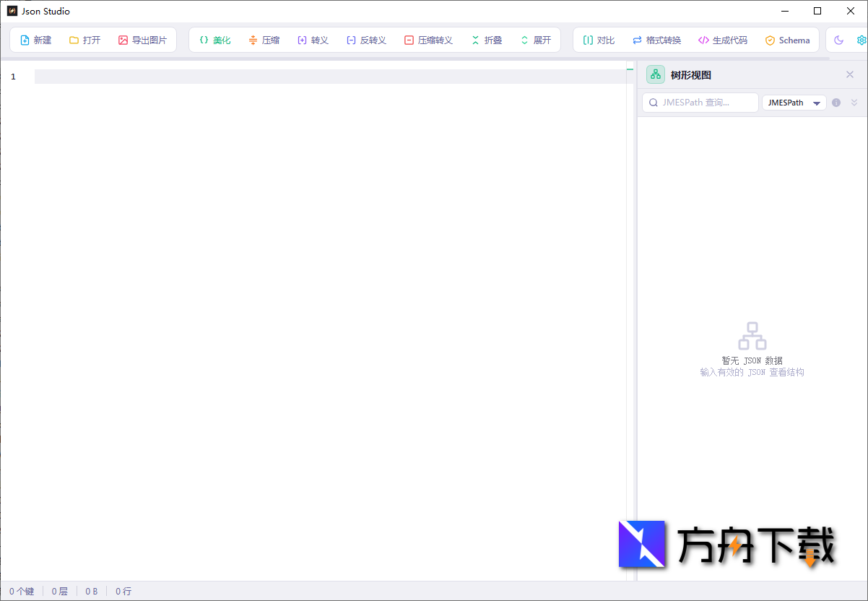Open the 生成代码 code generator
Screen dimensions: 868x601
coord(722,40)
